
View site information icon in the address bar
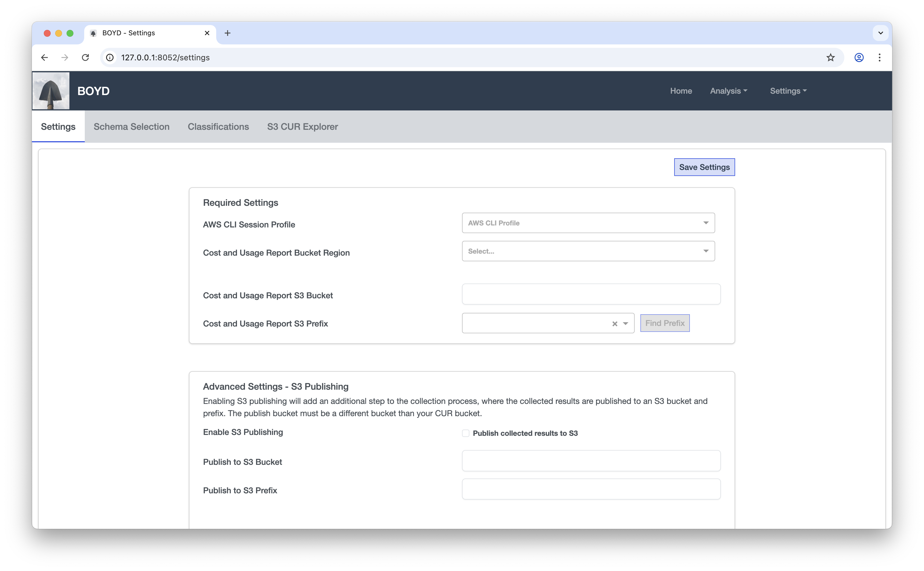(110, 57)
